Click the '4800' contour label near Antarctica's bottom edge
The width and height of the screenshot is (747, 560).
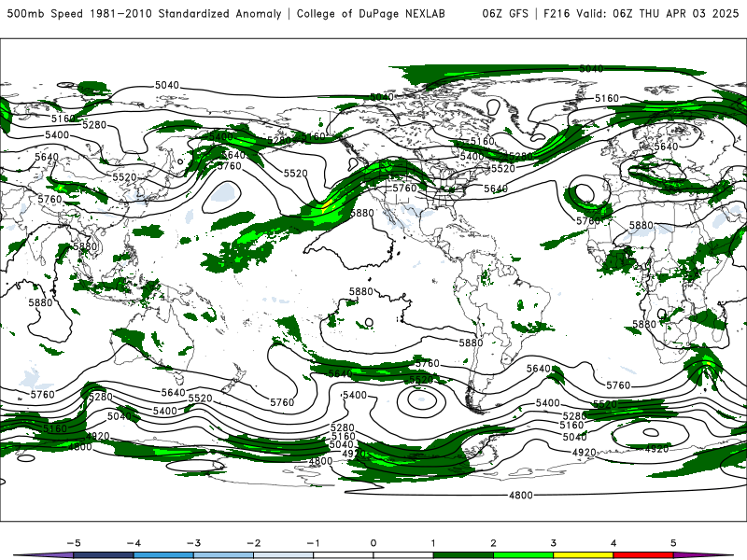[521, 496]
